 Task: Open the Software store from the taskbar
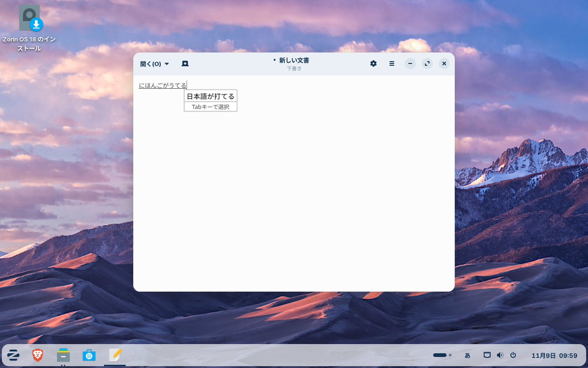tap(89, 355)
